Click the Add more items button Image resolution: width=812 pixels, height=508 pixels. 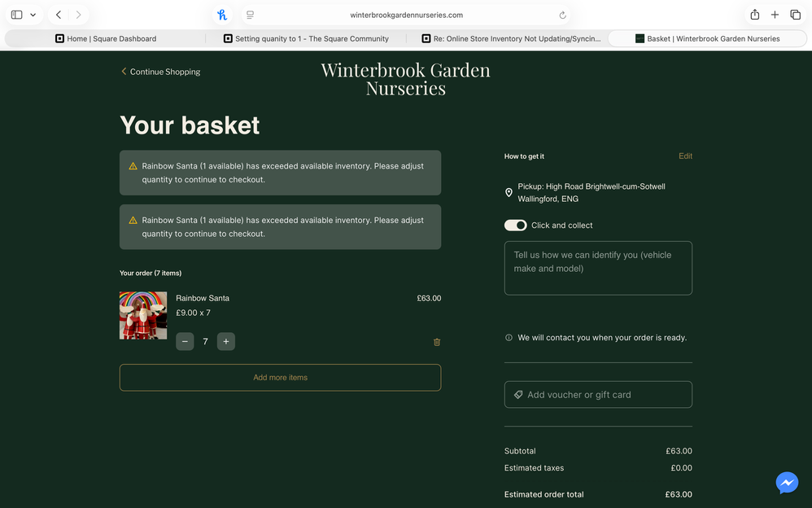(280, 377)
